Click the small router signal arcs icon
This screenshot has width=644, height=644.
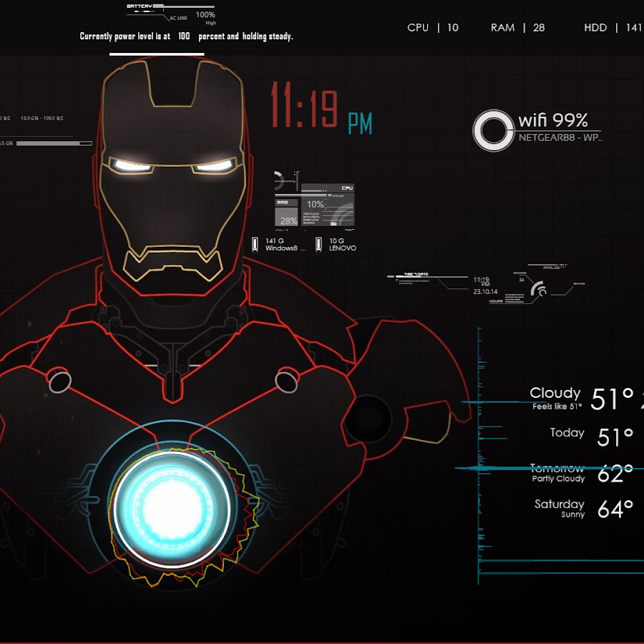coord(539,288)
